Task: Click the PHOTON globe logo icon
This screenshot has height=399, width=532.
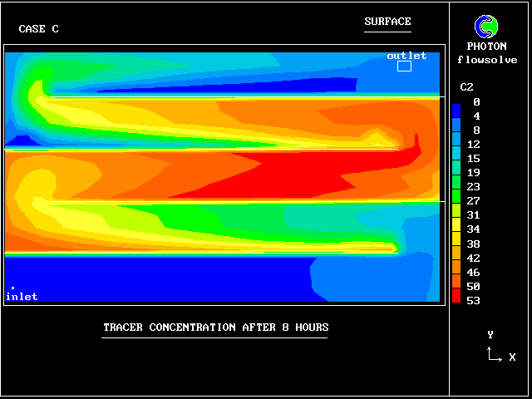Action: point(486,26)
